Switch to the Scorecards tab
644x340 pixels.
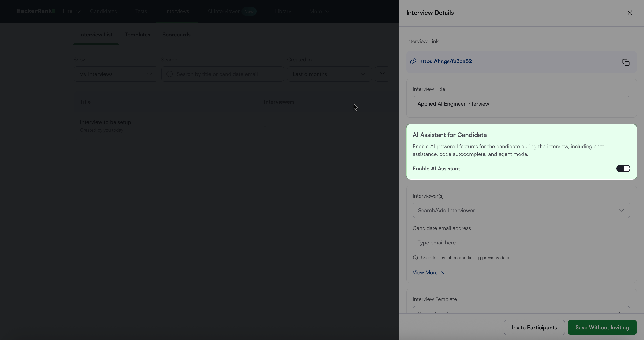tap(176, 35)
